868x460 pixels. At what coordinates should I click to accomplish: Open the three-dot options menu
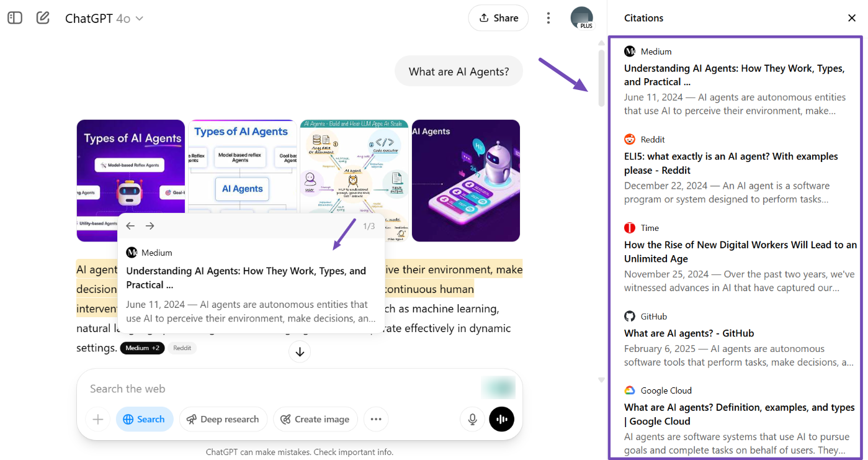point(548,18)
